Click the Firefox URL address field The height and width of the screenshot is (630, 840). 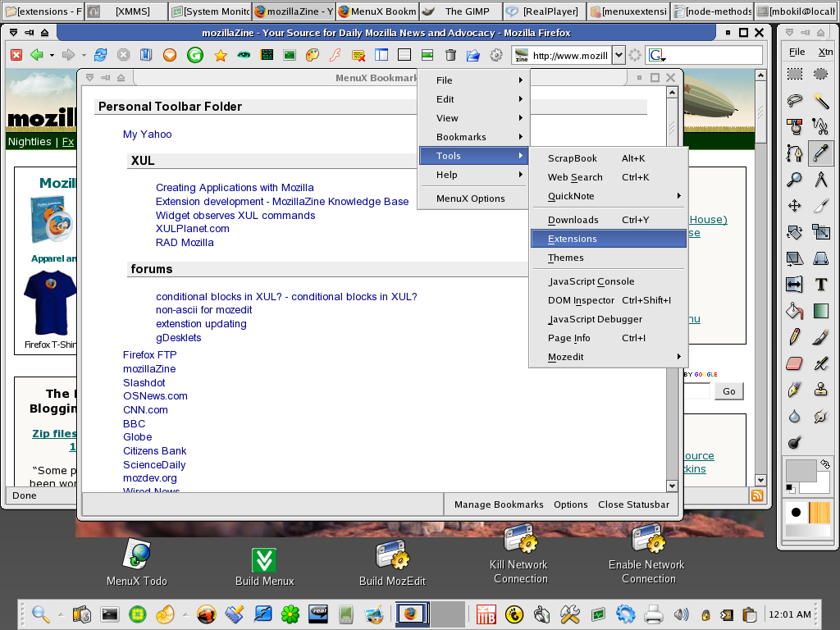click(569, 55)
